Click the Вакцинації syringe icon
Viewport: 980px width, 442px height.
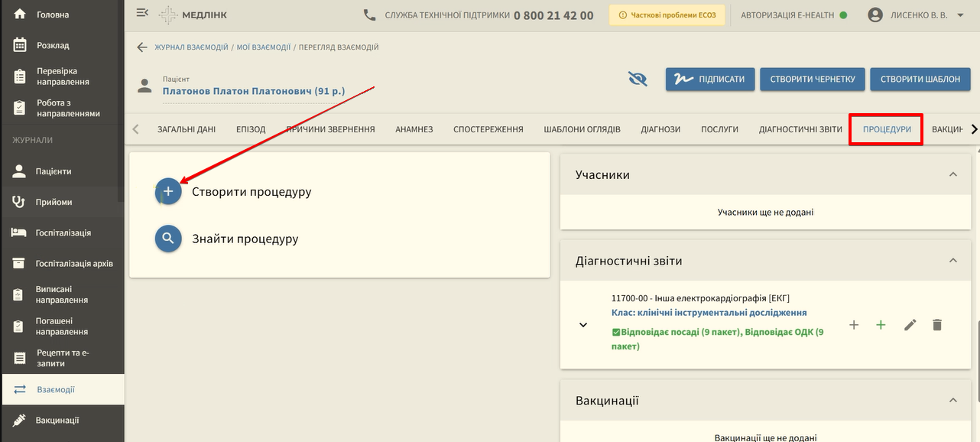pyautogui.click(x=20, y=420)
